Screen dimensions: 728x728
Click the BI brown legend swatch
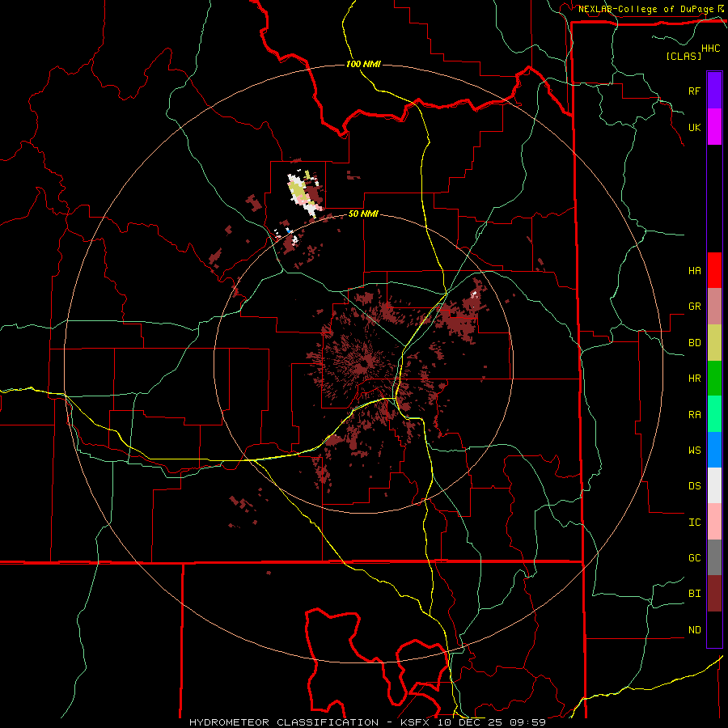[x=714, y=594]
